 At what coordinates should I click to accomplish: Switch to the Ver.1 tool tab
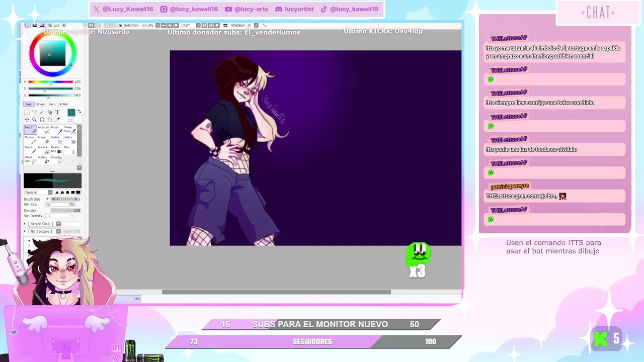(x=52, y=104)
